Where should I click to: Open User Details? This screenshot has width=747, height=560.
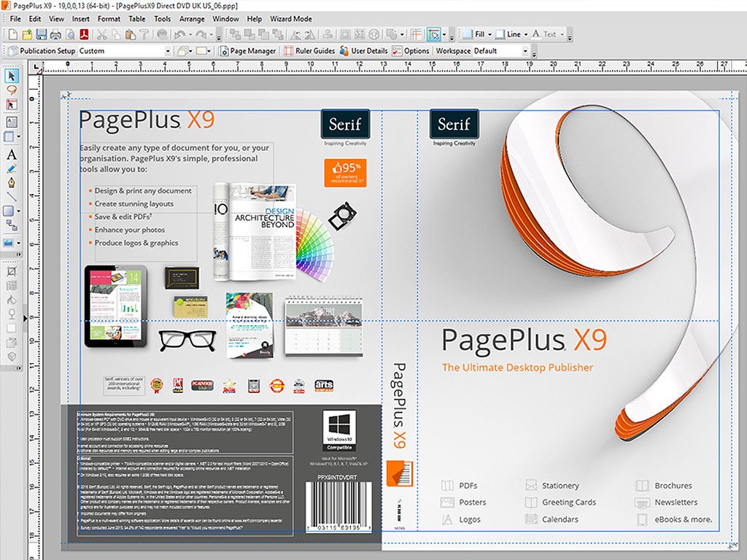pyautogui.click(x=363, y=51)
